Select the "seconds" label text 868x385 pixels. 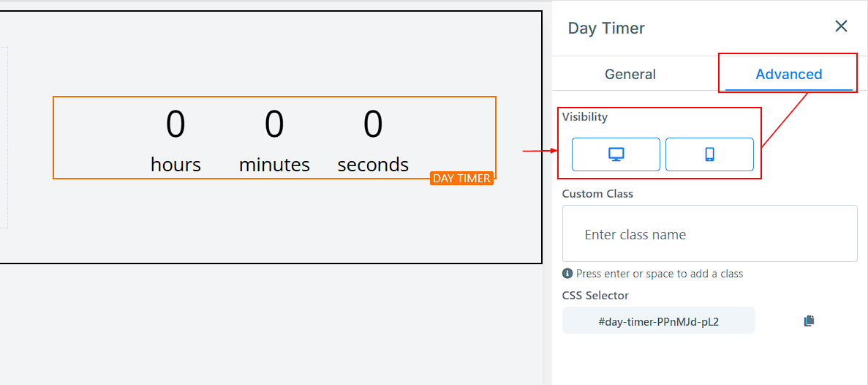[x=373, y=165]
